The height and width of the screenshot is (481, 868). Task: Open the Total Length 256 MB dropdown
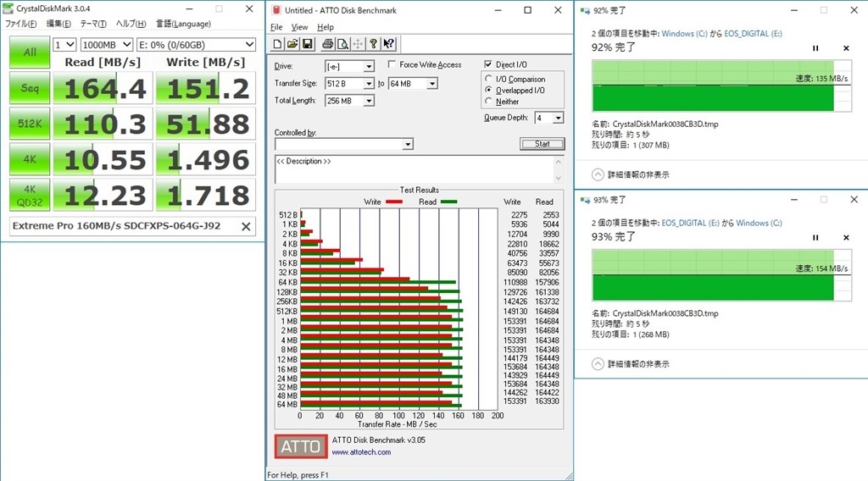click(369, 101)
